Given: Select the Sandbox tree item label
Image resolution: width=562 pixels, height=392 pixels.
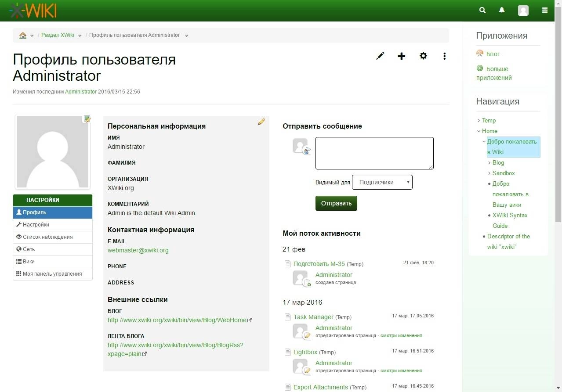Looking at the screenshot, I should (504, 173).
